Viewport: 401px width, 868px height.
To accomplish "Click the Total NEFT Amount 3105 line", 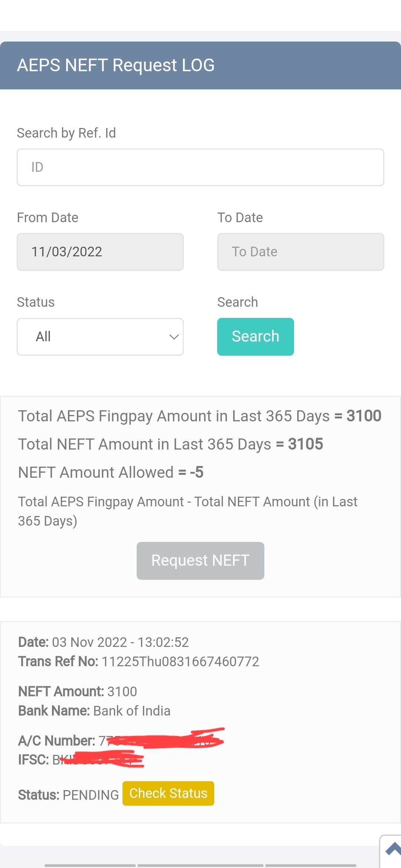I will [170, 444].
